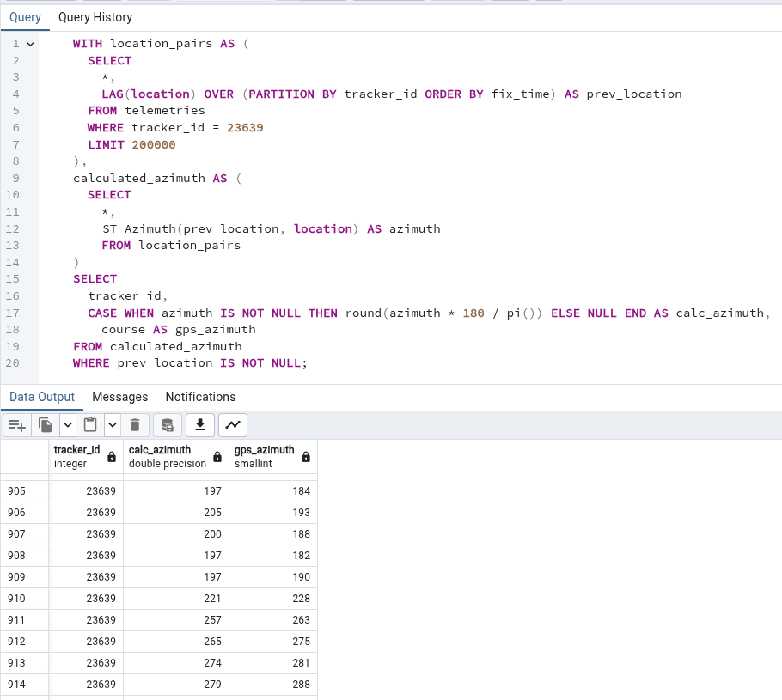Select row number 905
The height and width of the screenshot is (700, 782).
tap(24, 491)
